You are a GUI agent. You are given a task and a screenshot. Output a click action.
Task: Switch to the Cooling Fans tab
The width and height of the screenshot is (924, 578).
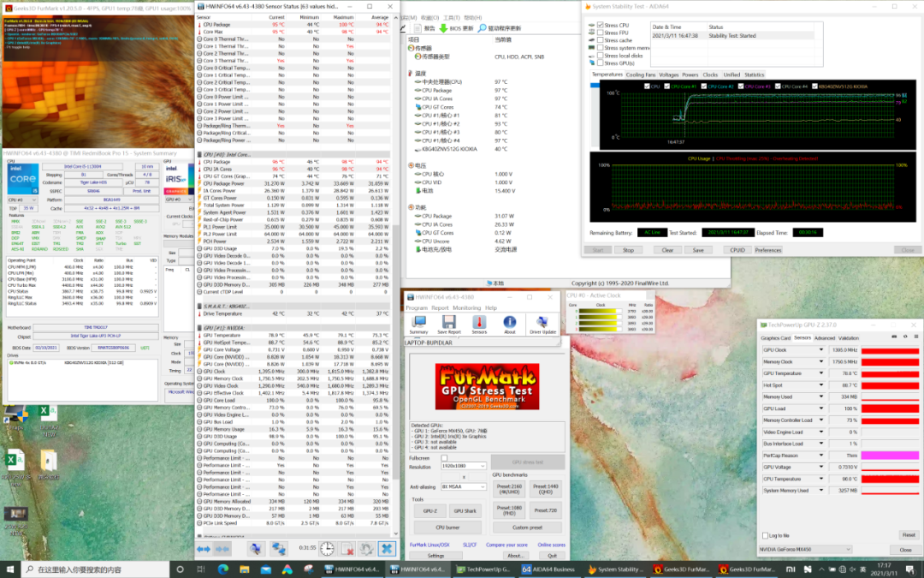click(x=641, y=74)
